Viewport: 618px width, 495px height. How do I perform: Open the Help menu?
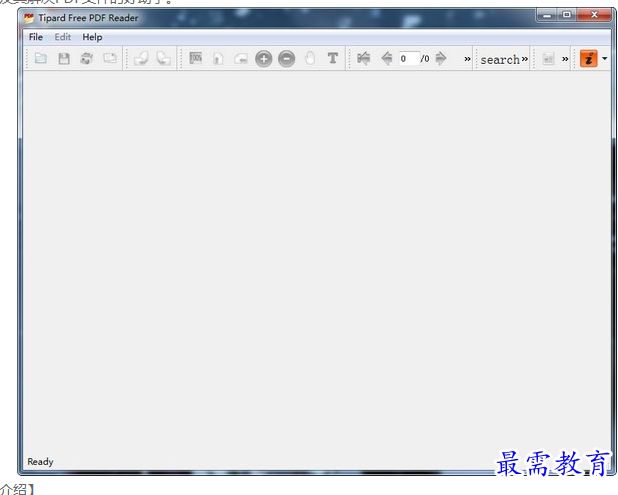coord(92,37)
